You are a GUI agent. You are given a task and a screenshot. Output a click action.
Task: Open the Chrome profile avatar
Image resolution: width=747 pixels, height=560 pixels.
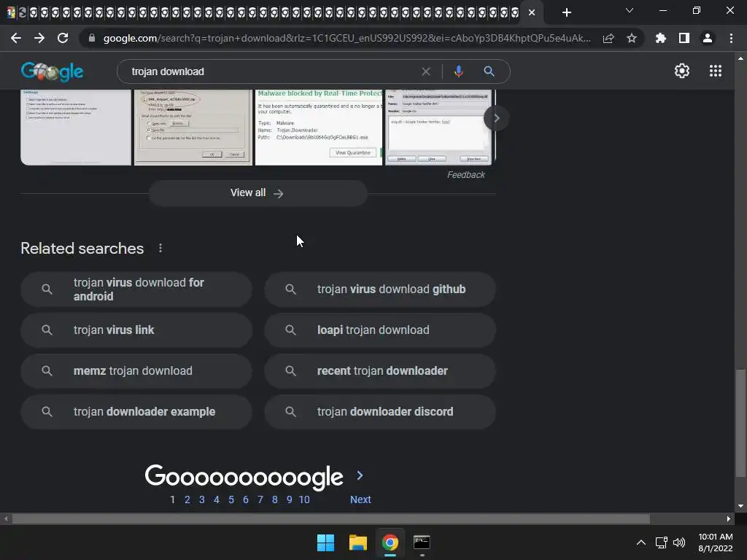click(708, 38)
